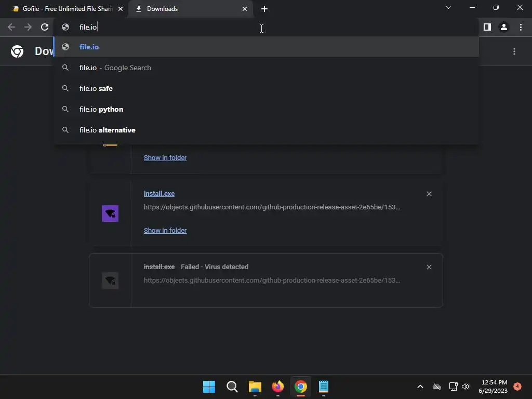Click the purple install.exe file icon
Image resolution: width=532 pixels, height=399 pixels.
point(110,214)
